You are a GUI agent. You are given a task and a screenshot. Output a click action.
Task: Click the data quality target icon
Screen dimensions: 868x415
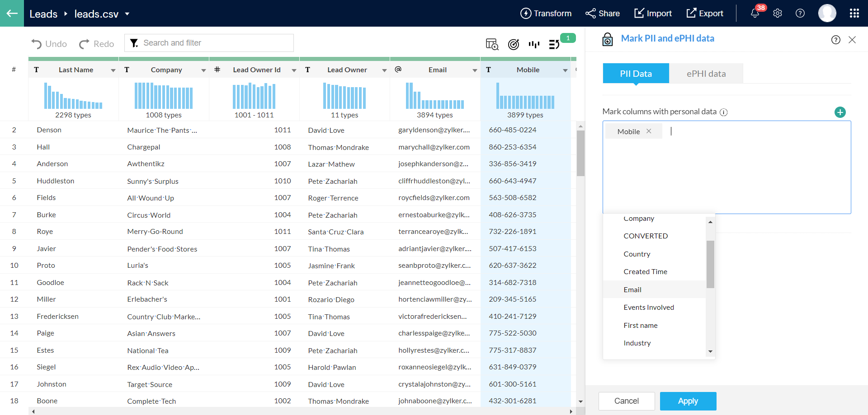(x=513, y=44)
